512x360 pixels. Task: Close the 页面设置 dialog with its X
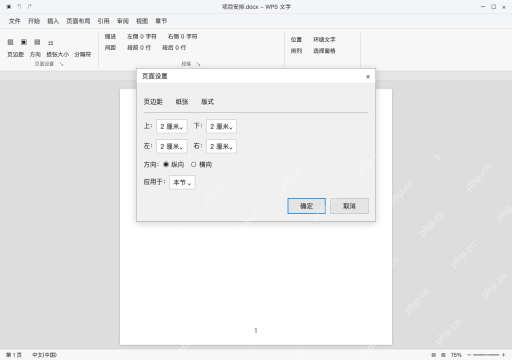(368, 76)
